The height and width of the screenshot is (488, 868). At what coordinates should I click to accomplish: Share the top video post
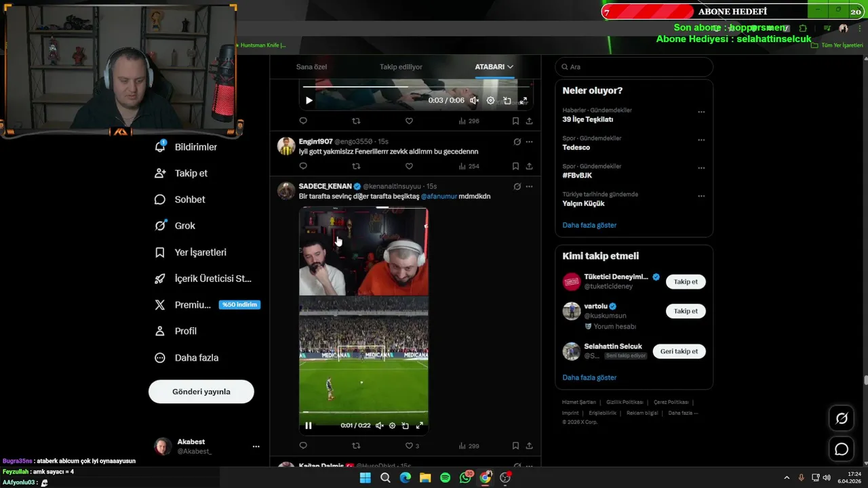pos(529,121)
